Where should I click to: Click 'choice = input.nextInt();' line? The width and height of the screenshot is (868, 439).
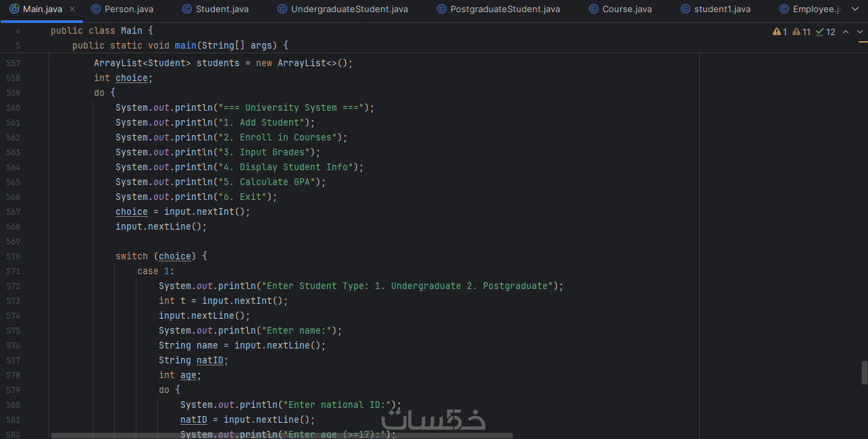coord(183,211)
